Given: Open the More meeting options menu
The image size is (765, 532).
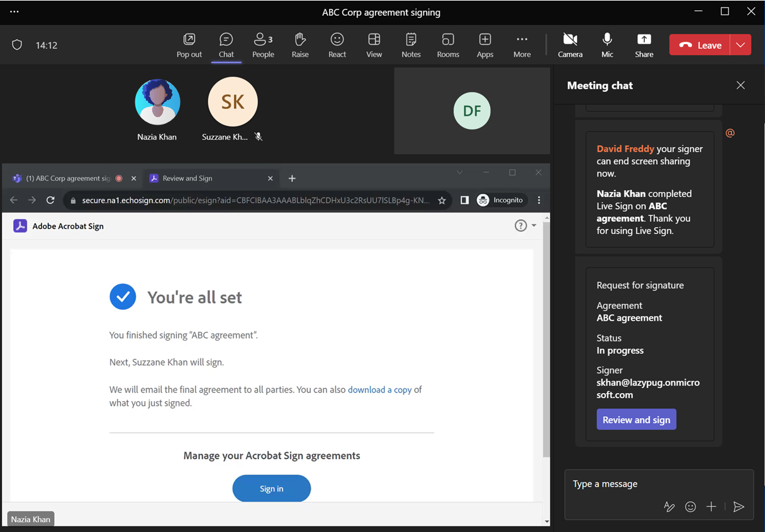Looking at the screenshot, I should (x=522, y=44).
